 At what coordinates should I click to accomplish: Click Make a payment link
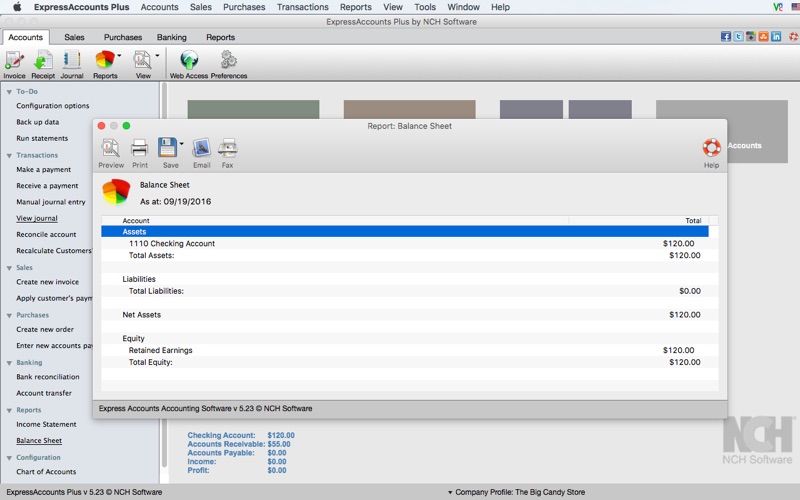43,169
